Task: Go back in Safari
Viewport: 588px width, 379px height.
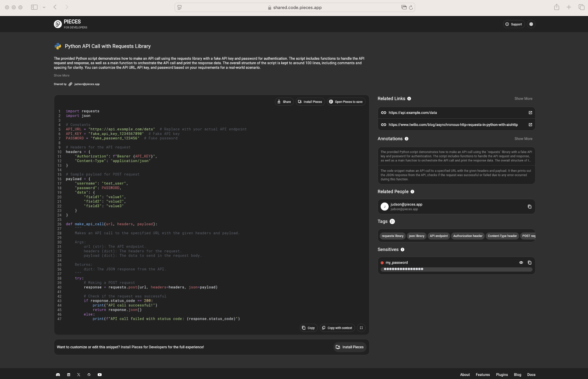Action: pos(55,7)
